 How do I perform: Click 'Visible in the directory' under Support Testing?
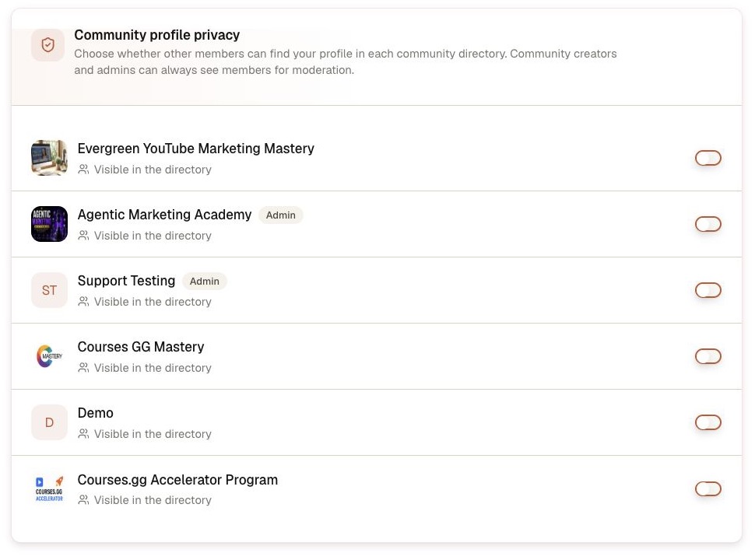pos(153,302)
